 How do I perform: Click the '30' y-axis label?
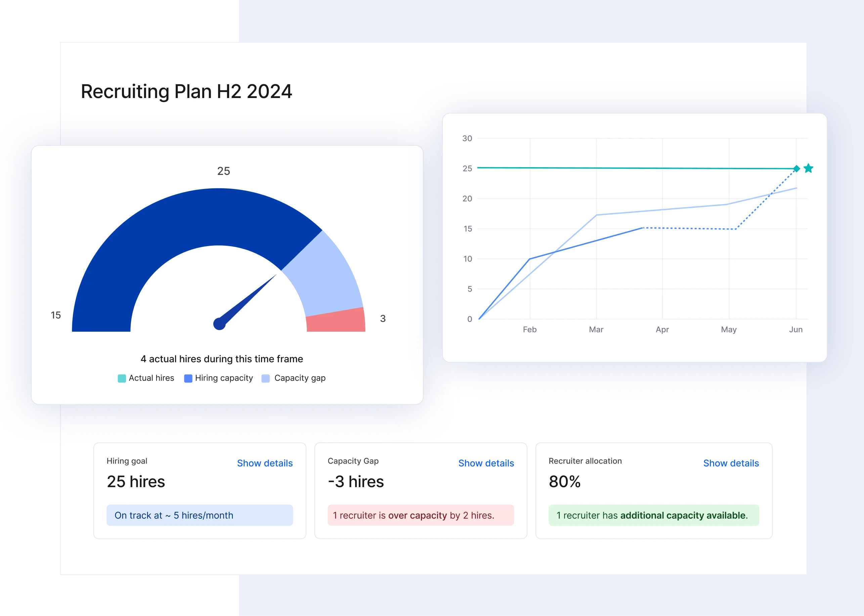pyautogui.click(x=467, y=138)
